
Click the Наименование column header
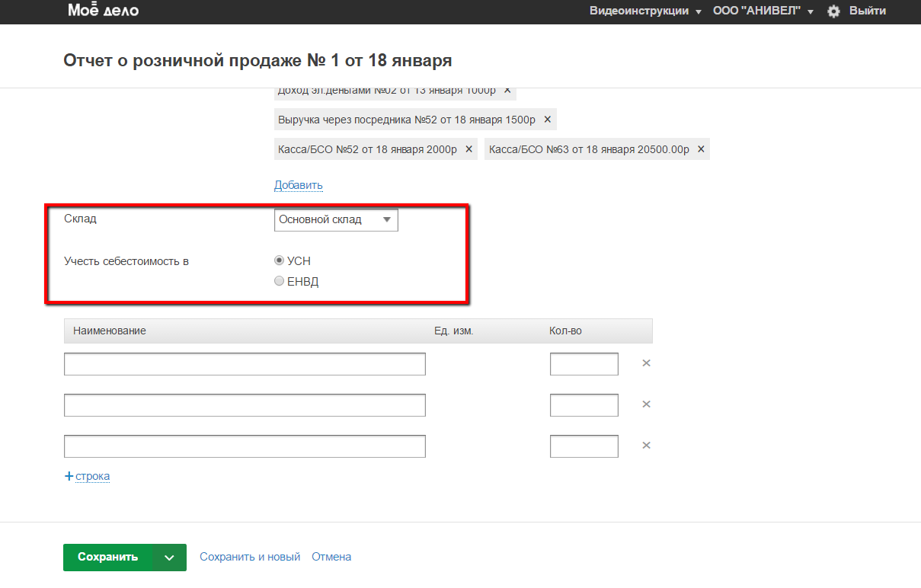pos(110,331)
